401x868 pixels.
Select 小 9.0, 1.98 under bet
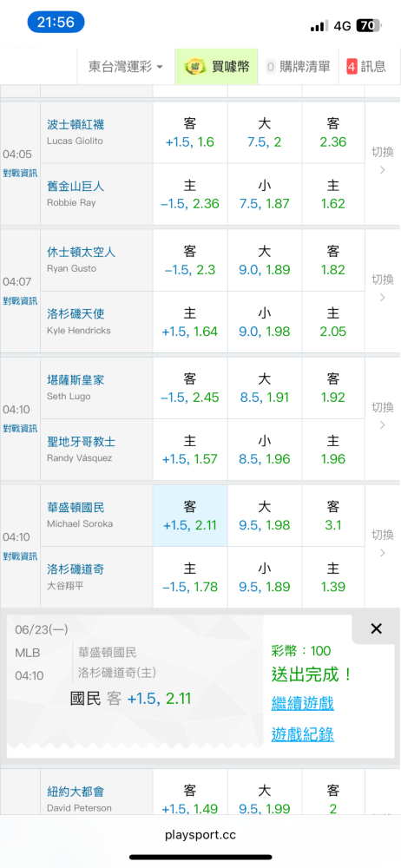pyautogui.click(x=264, y=322)
